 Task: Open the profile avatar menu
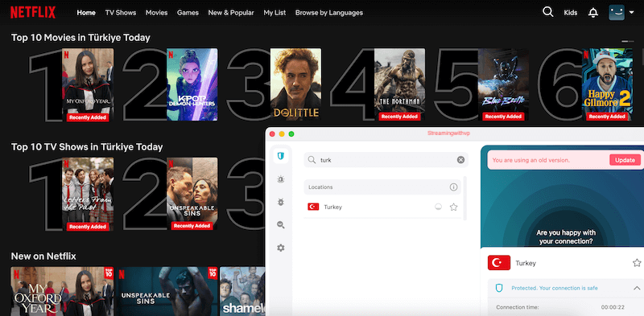pyautogui.click(x=617, y=12)
